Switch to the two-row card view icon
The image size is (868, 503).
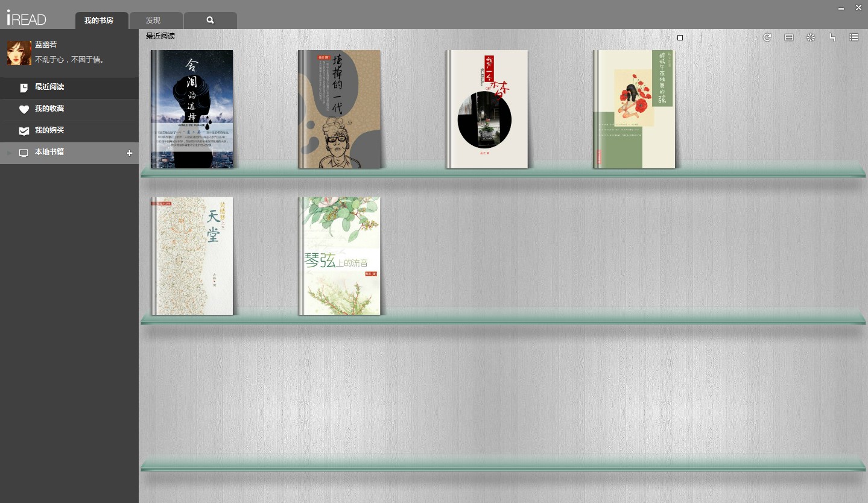click(788, 37)
